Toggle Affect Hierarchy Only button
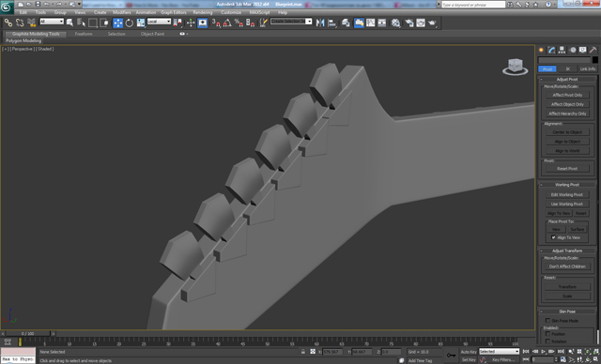 click(567, 114)
